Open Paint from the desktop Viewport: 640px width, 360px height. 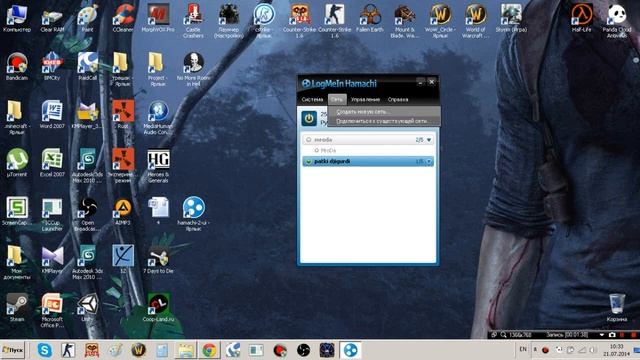click(x=87, y=18)
